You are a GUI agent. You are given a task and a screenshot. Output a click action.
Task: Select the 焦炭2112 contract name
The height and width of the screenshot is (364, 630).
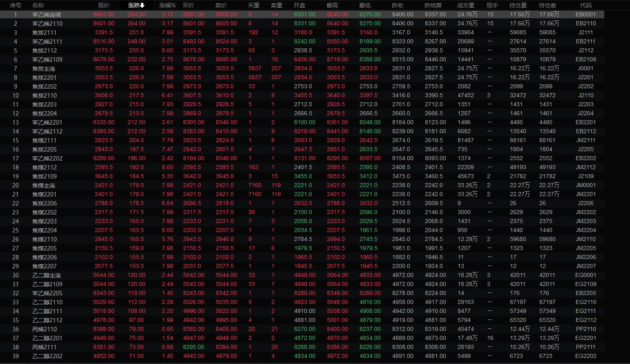tap(45, 51)
